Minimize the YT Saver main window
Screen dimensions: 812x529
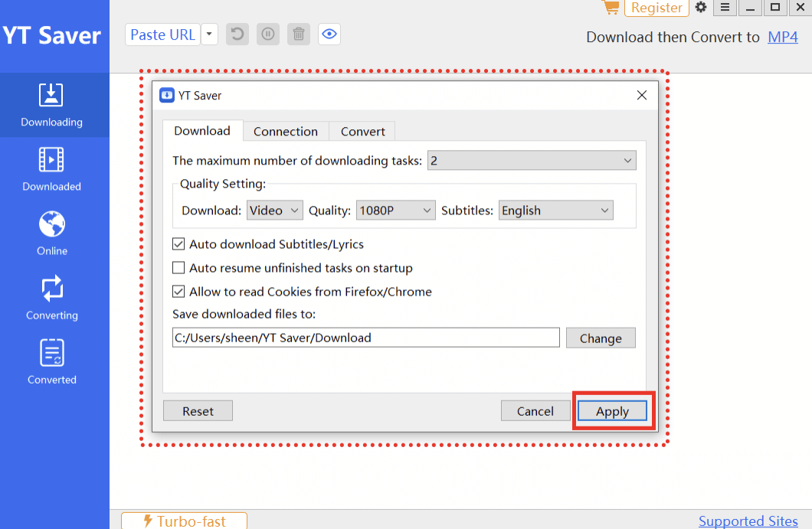pyautogui.click(x=750, y=7)
